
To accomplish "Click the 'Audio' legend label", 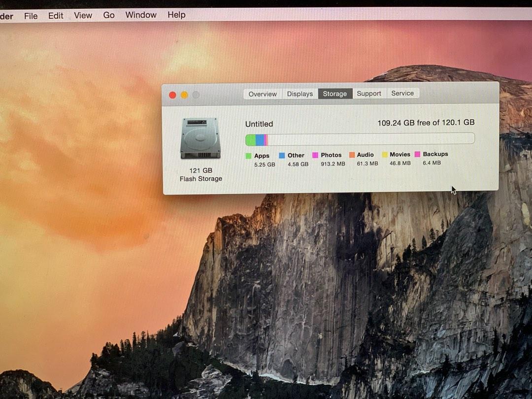I will [x=365, y=155].
